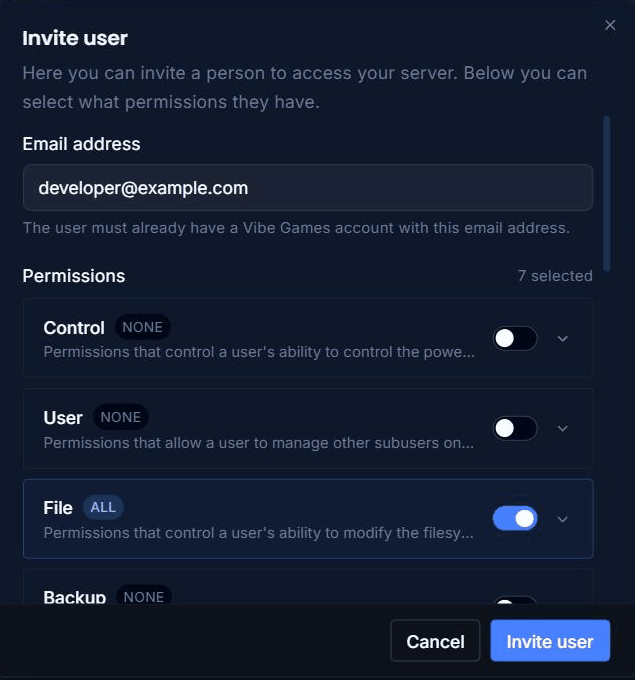The height and width of the screenshot is (680, 635).
Task: Toggle the Backup permissions switch
Action: click(x=515, y=601)
